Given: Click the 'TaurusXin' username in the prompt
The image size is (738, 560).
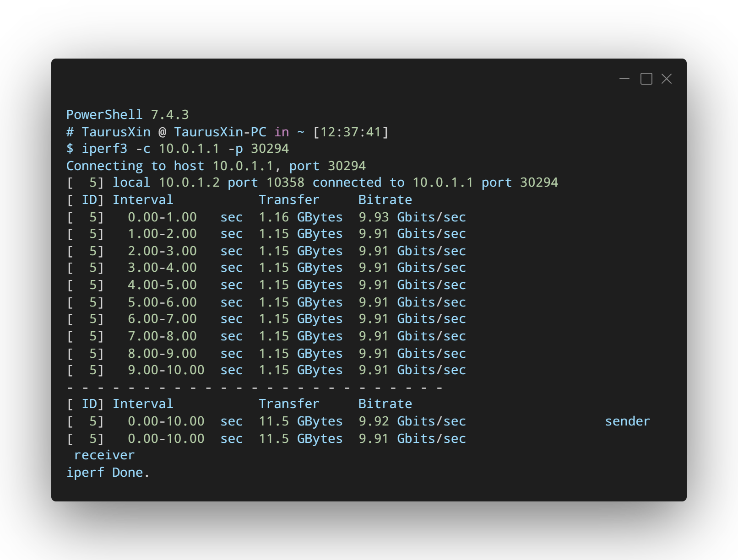Looking at the screenshot, I should pos(116,132).
